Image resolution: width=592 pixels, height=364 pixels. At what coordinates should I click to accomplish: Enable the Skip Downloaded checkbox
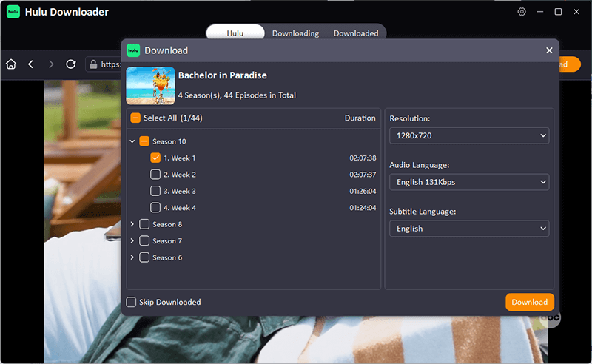pos(131,302)
